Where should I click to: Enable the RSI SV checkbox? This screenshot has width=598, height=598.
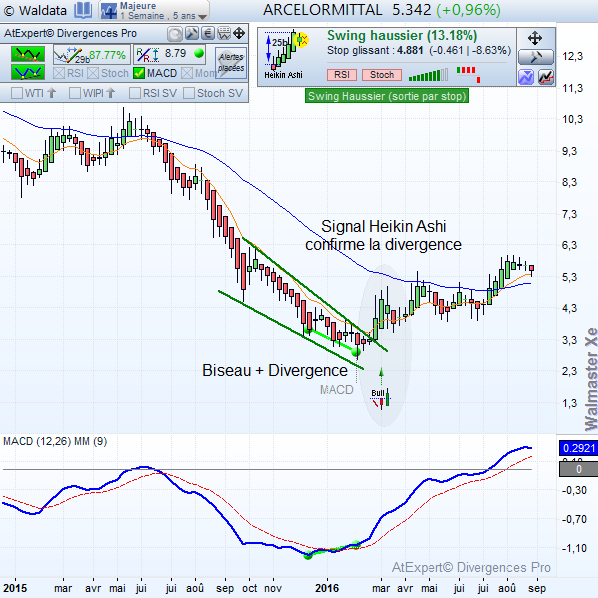(135, 93)
